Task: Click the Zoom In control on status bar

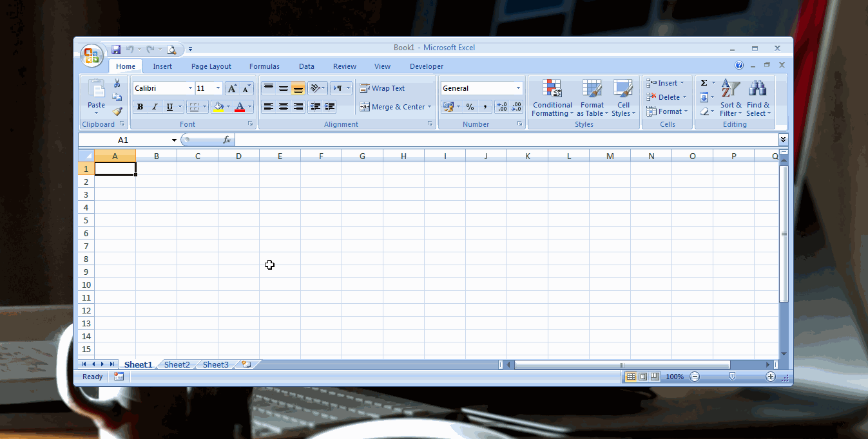Action: [x=771, y=377]
